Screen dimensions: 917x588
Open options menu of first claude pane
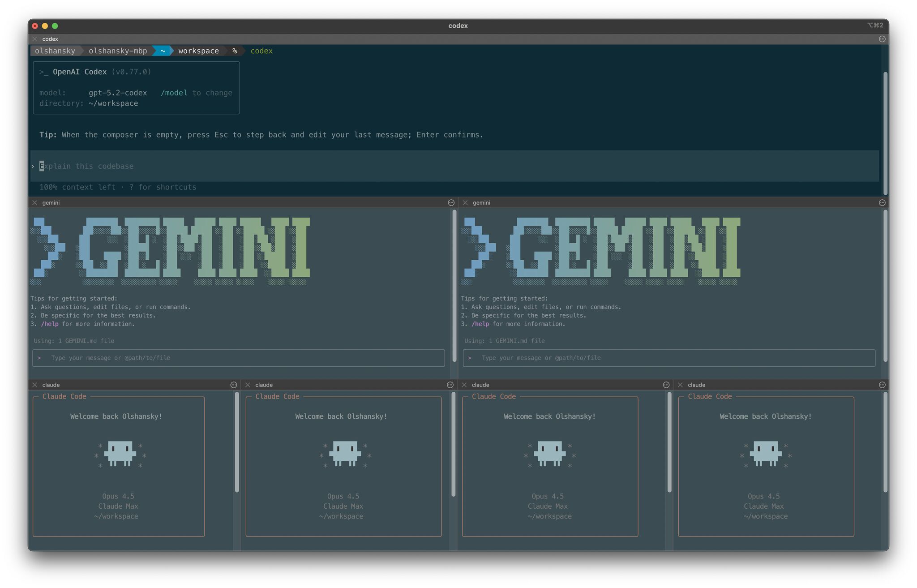coord(233,385)
